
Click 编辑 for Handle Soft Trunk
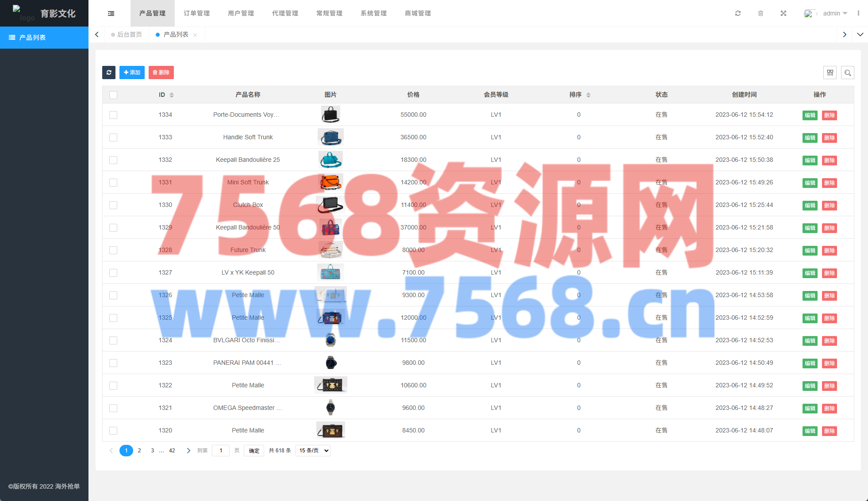coord(810,138)
